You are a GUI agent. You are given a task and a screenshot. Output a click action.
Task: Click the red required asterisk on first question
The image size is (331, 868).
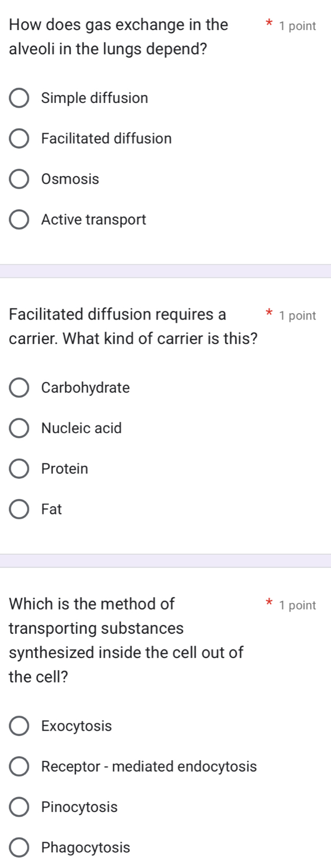coord(268,24)
